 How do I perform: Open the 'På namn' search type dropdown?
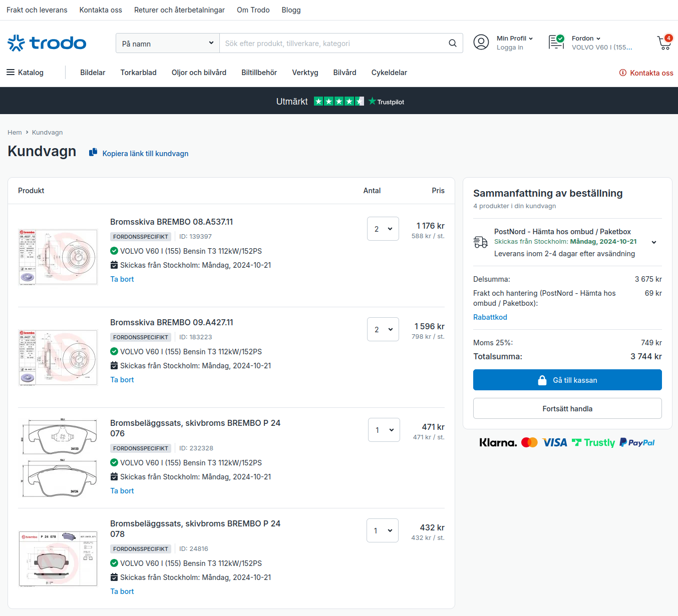(168, 43)
